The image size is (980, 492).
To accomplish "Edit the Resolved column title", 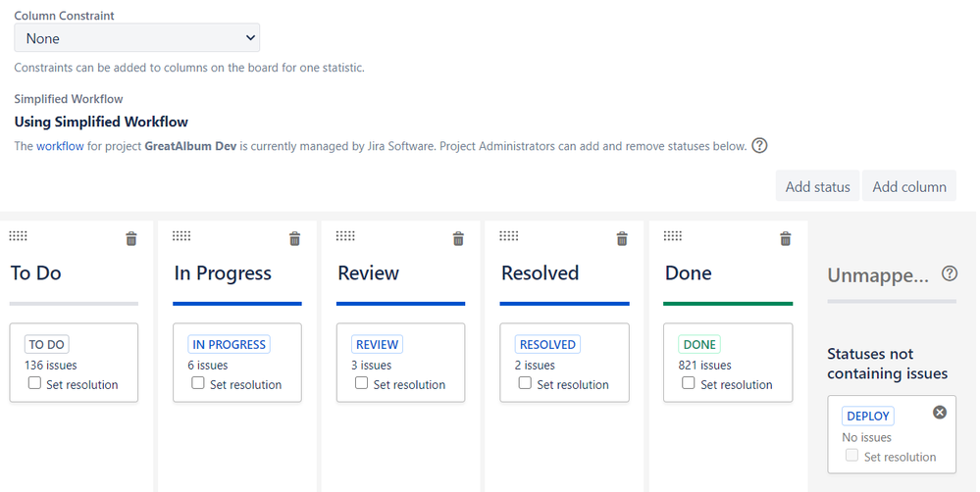I will (x=540, y=273).
